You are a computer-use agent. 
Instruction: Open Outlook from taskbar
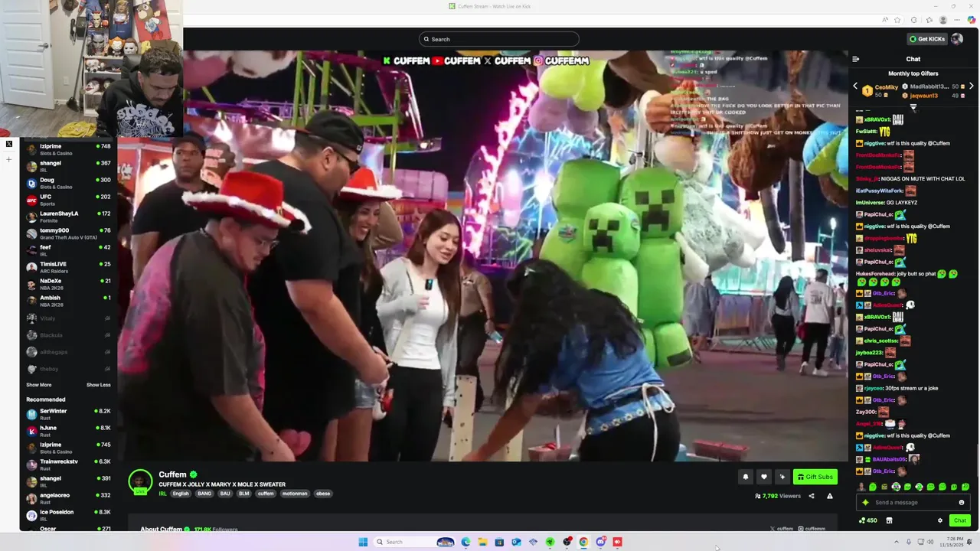pyautogui.click(x=516, y=542)
